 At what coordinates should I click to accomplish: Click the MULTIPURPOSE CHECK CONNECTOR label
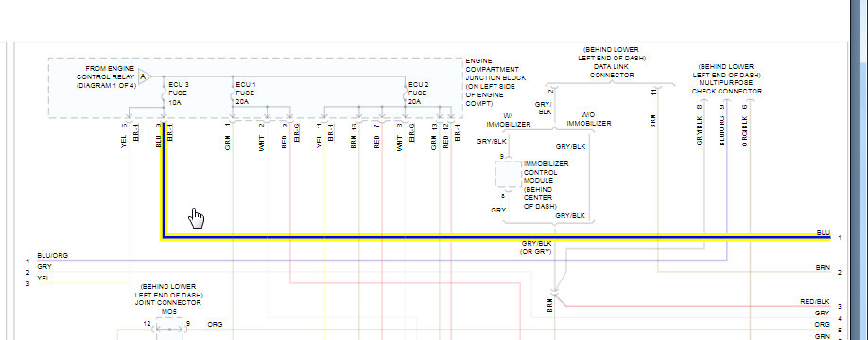point(727,78)
